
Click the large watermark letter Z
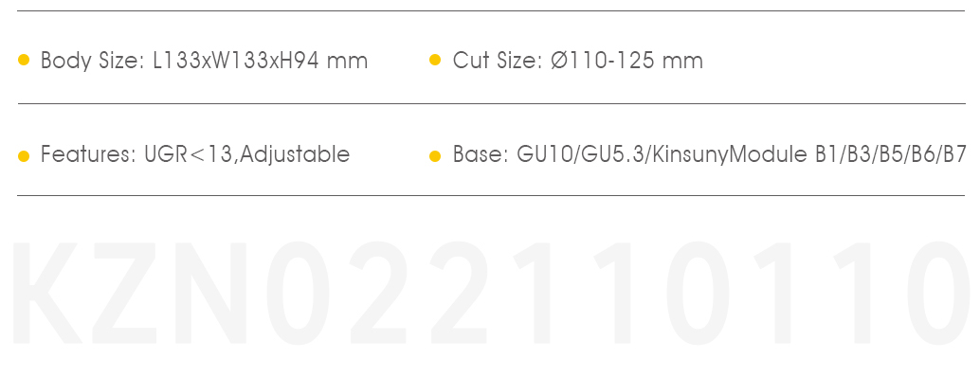124,293
